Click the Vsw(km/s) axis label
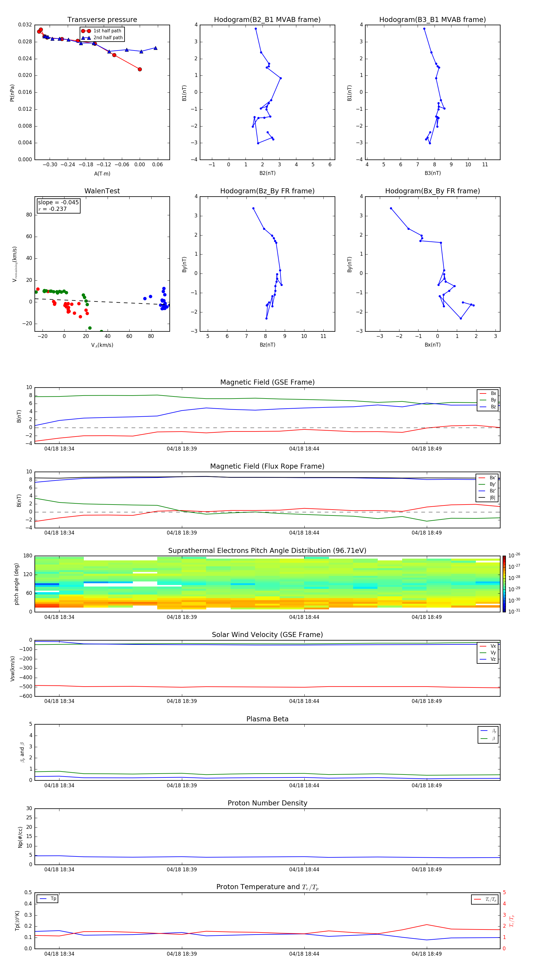Image resolution: width=535 pixels, height=980 pixels. tap(12, 668)
